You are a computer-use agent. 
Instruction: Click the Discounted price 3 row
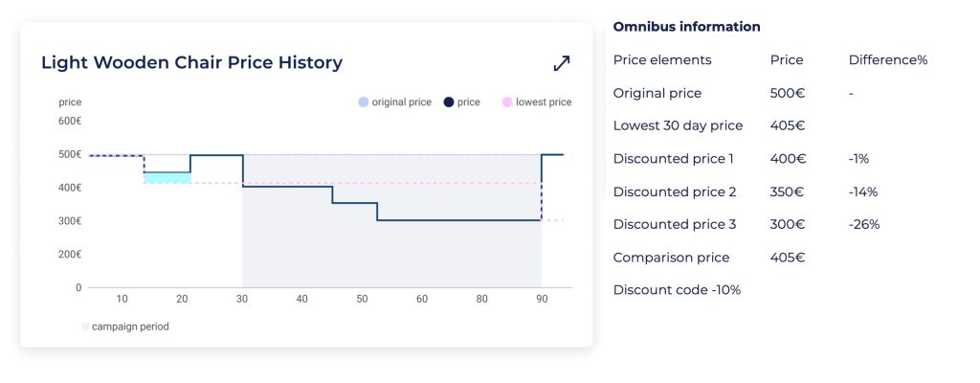(x=675, y=224)
